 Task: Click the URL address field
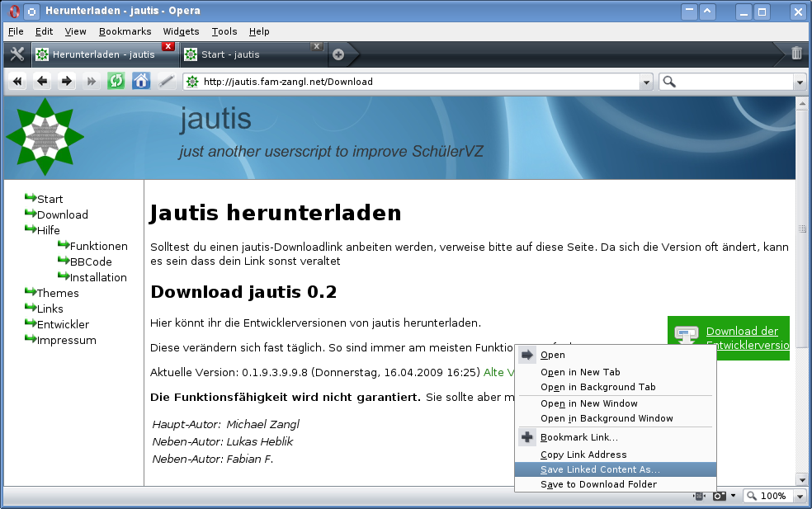[419, 82]
